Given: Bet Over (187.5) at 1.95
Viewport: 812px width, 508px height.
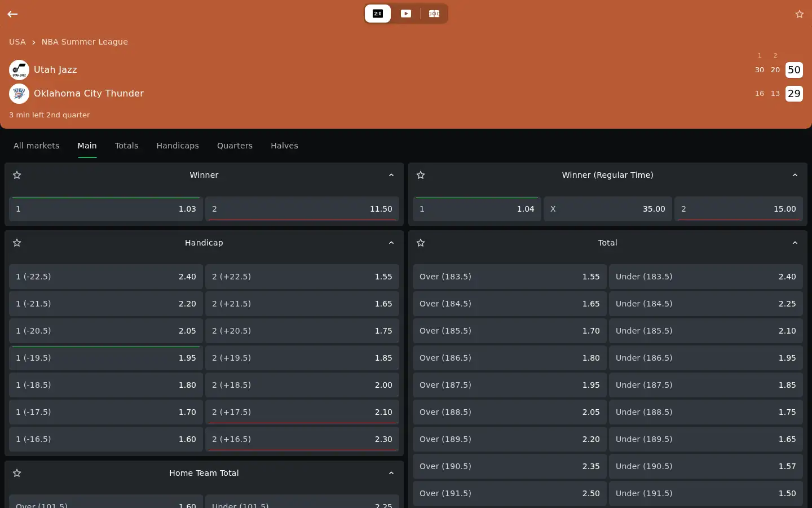Looking at the screenshot, I should [x=510, y=385].
